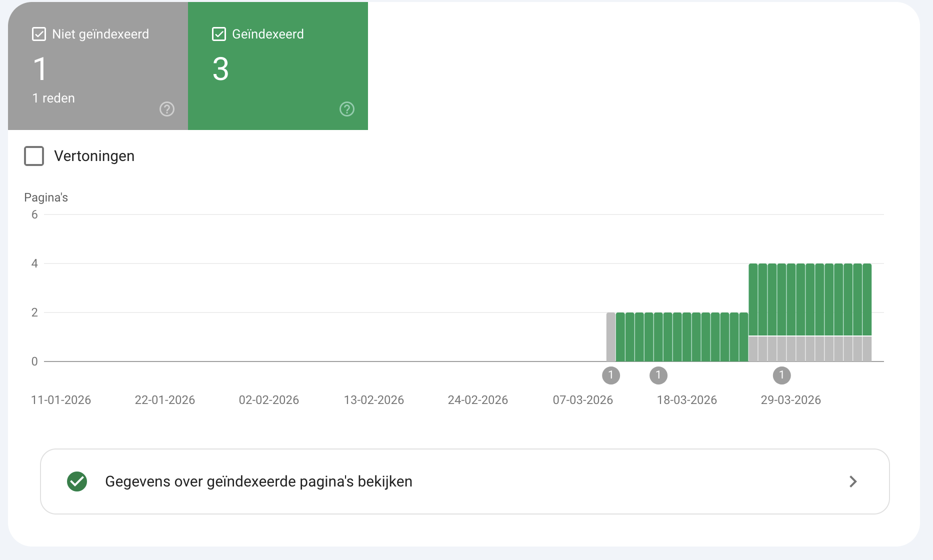This screenshot has width=933, height=560.
Task: Click green checkmark icon beside Gegevens over geïndexeerde
Action: (77, 481)
